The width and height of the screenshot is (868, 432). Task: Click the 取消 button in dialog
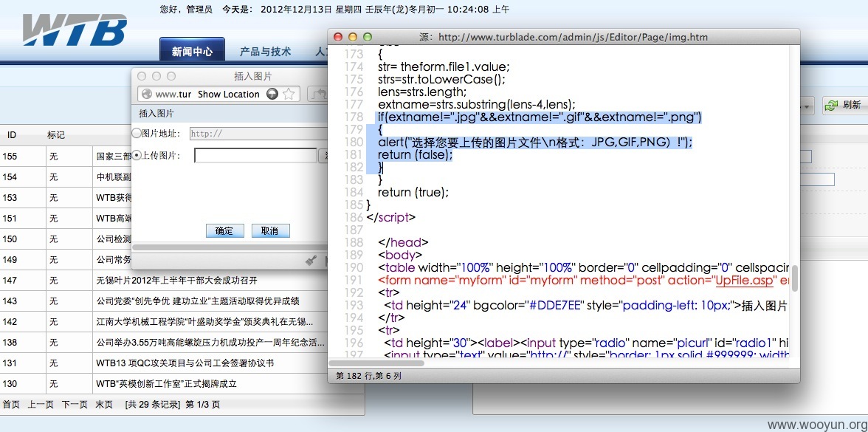click(270, 231)
